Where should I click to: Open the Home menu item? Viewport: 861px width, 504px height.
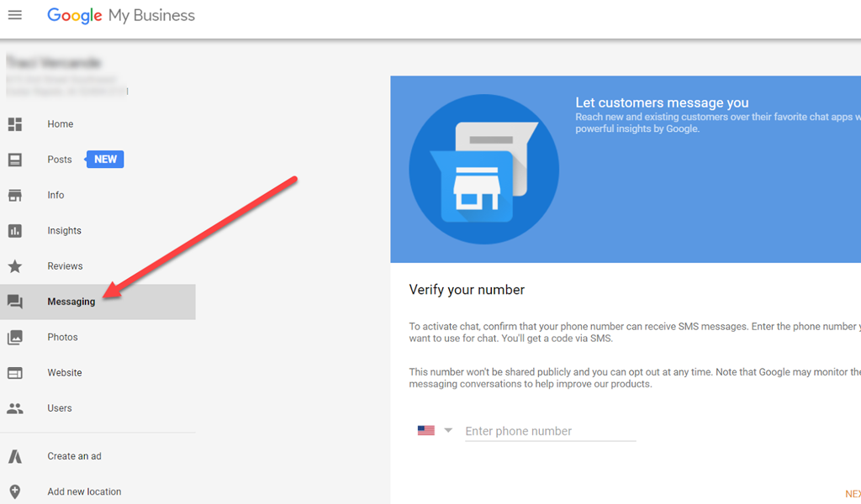click(61, 124)
